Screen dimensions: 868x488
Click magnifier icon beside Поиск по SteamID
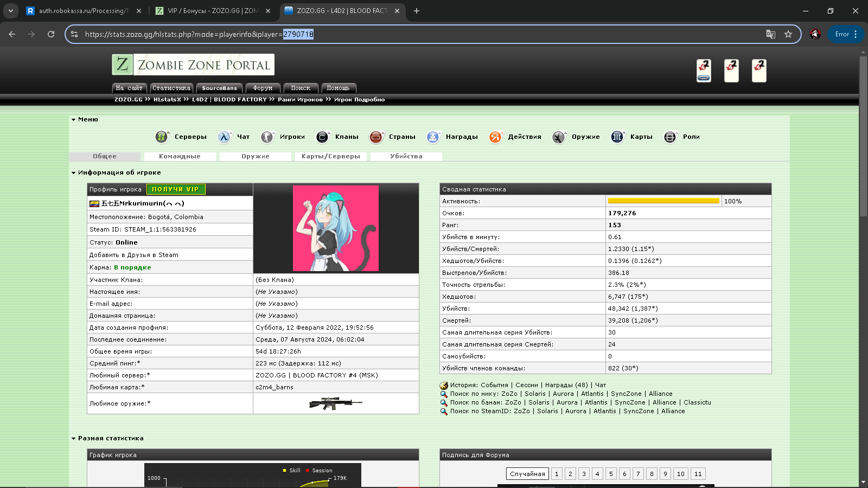(x=444, y=412)
